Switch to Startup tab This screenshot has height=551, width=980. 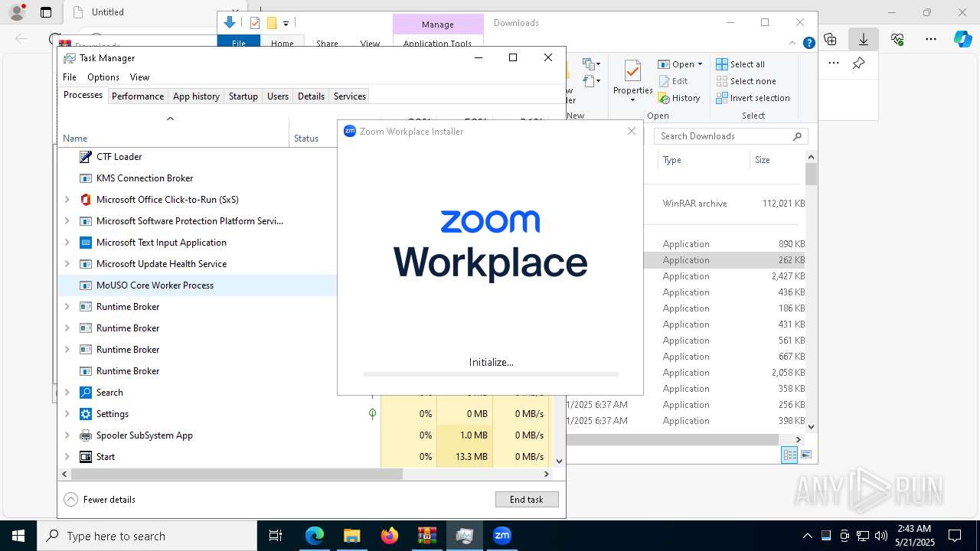pyautogui.click(x=243, y=96)
